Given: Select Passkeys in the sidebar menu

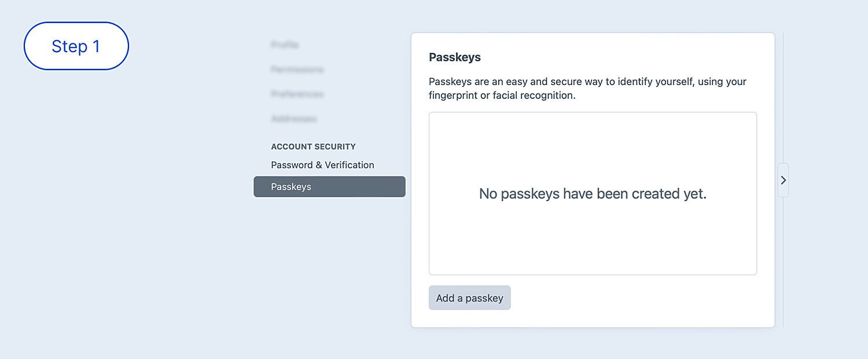Looking at the screenshot, I should 329,187.
